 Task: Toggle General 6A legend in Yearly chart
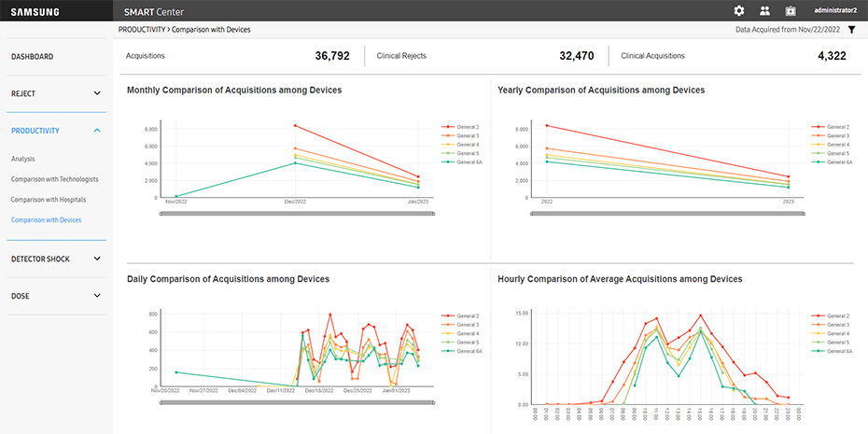[835, 161]
